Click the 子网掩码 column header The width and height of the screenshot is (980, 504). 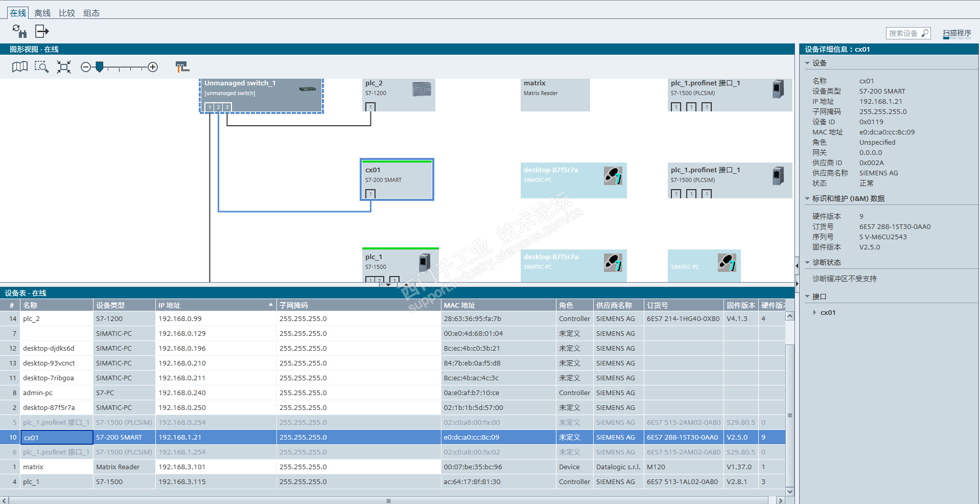pos(359,305)
